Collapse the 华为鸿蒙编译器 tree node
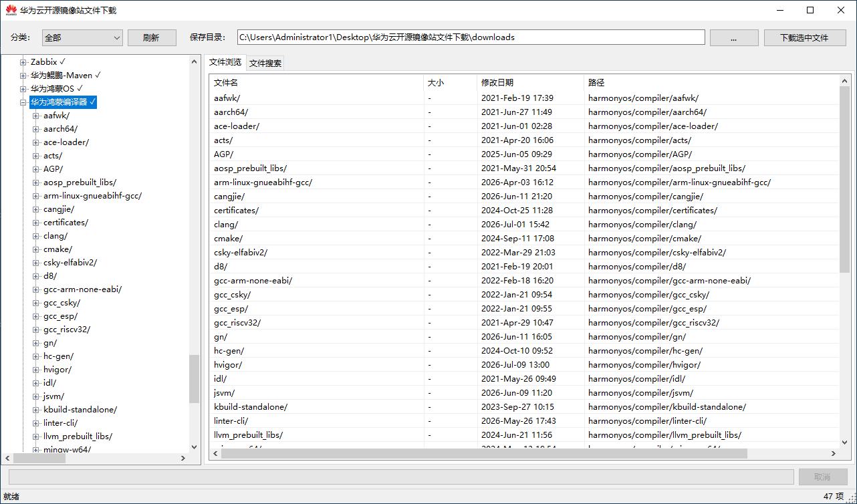 (x=23, y=102)
